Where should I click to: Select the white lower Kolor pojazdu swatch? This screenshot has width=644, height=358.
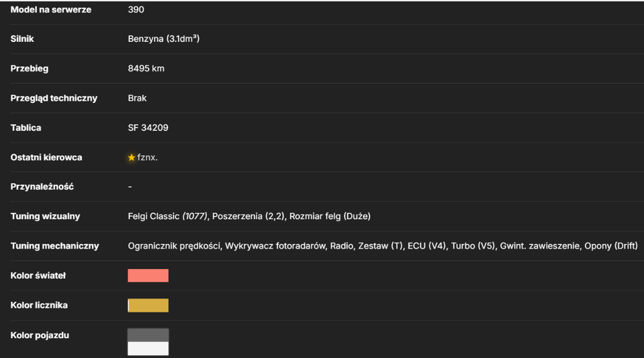click(x=148, y=348)
